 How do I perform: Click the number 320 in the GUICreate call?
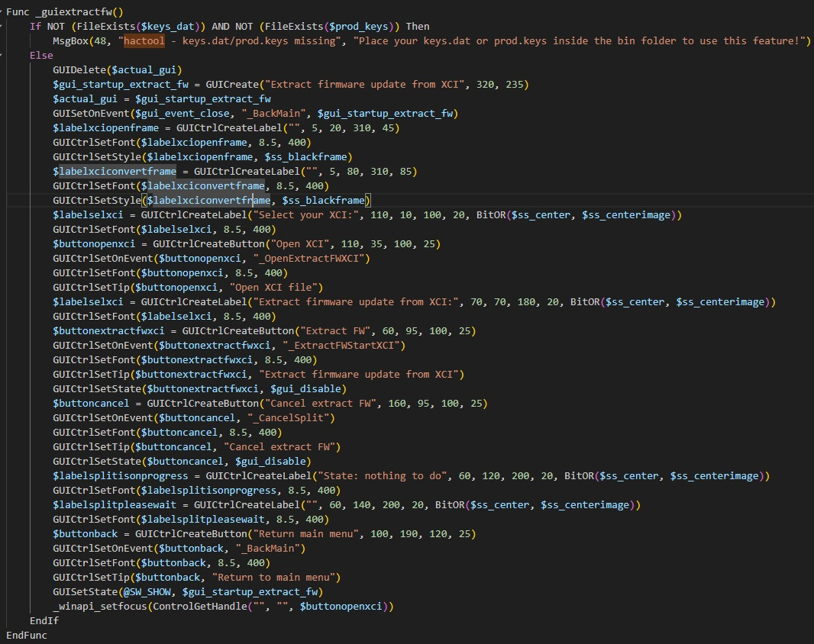pyautogui.click(x=486, y=85)
